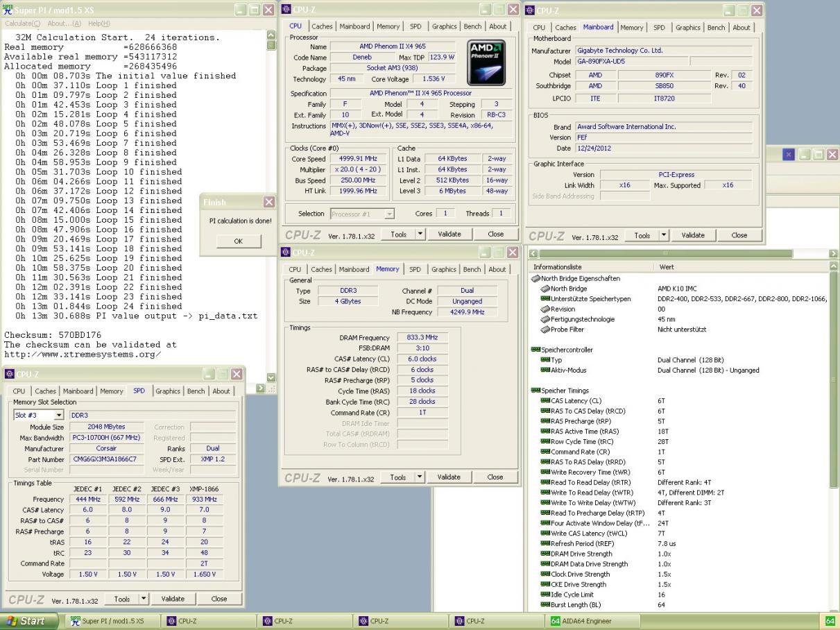Click the AIDA64 tray icon in the taskbar
The height and width of the screenshot is (630, 840).
pyautogui.click(x=830, y=621)
